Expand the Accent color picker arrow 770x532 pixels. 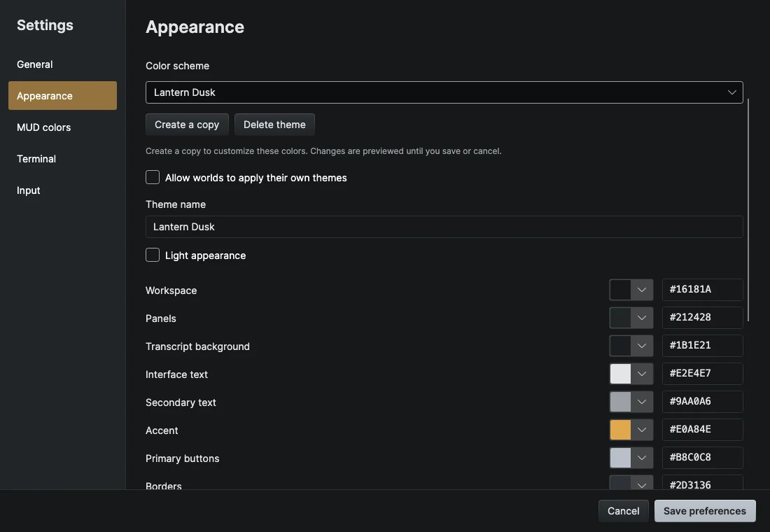[x=642, y=430]
